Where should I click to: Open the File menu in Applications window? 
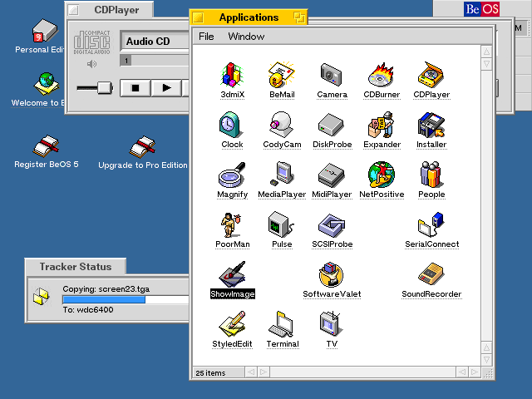(x=206, y=37)
